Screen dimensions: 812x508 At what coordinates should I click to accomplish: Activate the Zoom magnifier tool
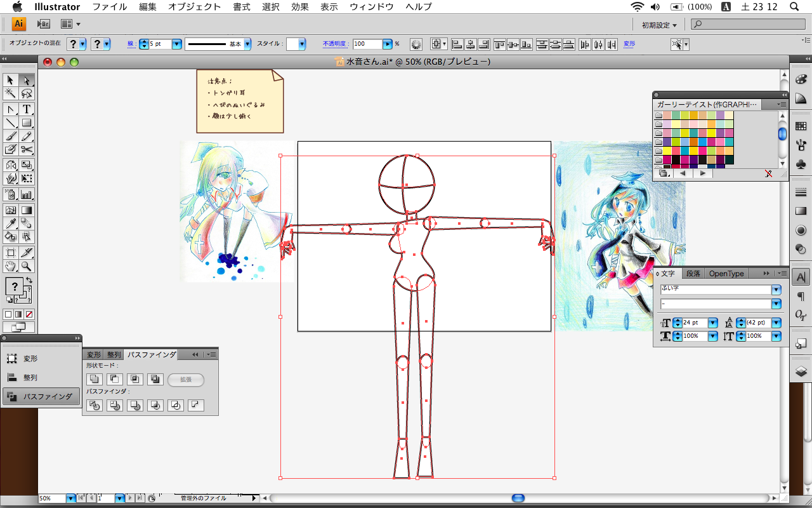[x=27, y=266]
